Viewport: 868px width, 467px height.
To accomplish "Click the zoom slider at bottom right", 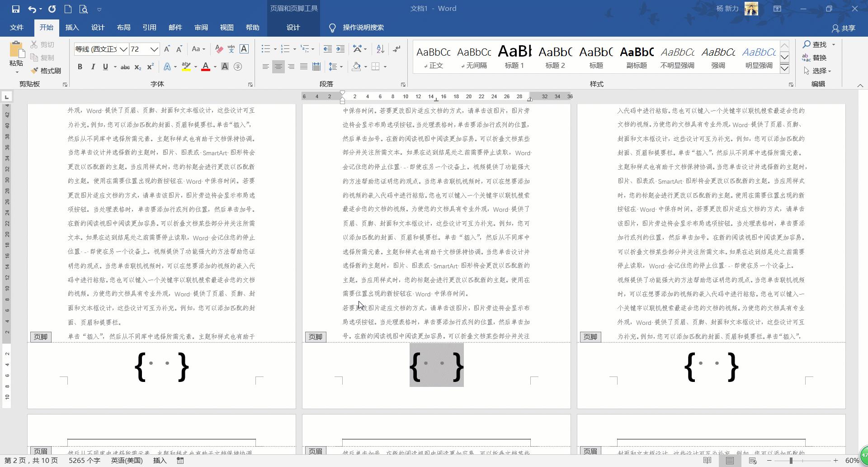I will point(791,460).
